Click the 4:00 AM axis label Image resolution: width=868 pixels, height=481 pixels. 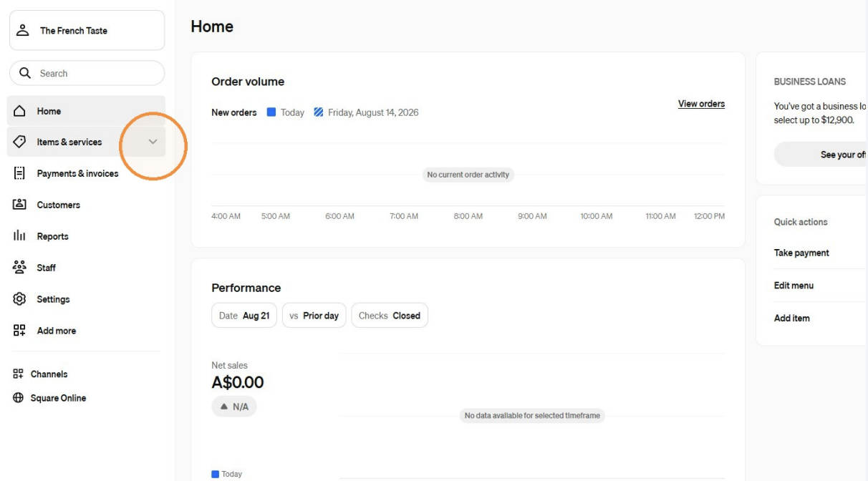click(226, 216)
